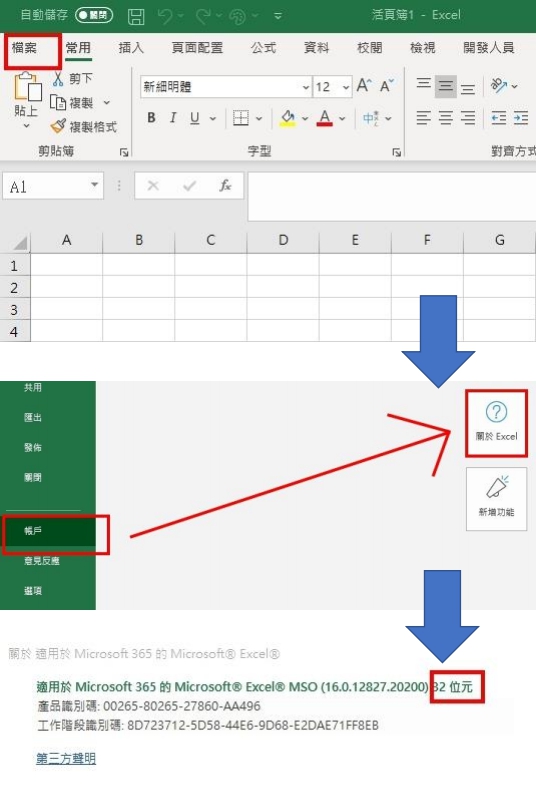The image size is (536, 792).
Task: Select row 3 header
Action: pyautogui.click(x=14, y=309)
